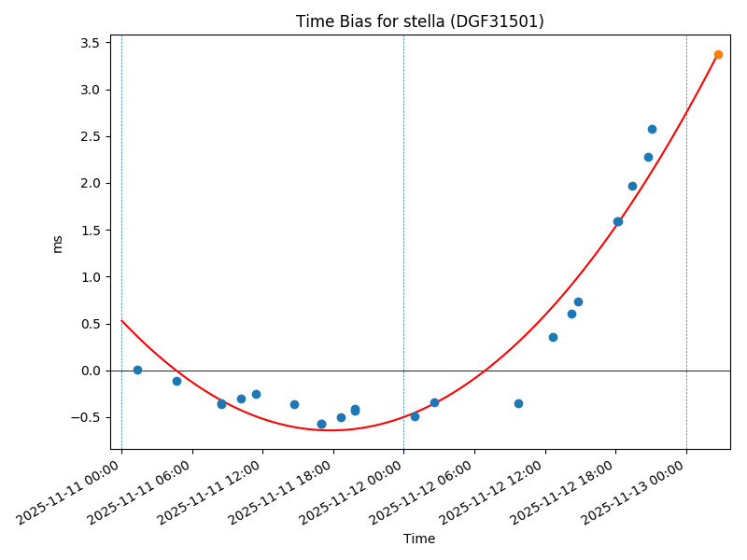Click the 3.5 y-axis tick label
Screen dimensions: 747x560
coord(90,43)
